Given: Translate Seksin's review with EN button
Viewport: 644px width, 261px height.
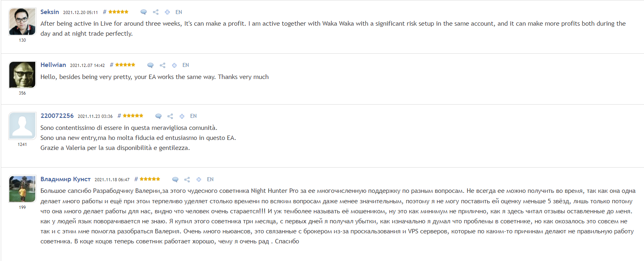Looking at the screenshot, I should click(x=179, y=12).
